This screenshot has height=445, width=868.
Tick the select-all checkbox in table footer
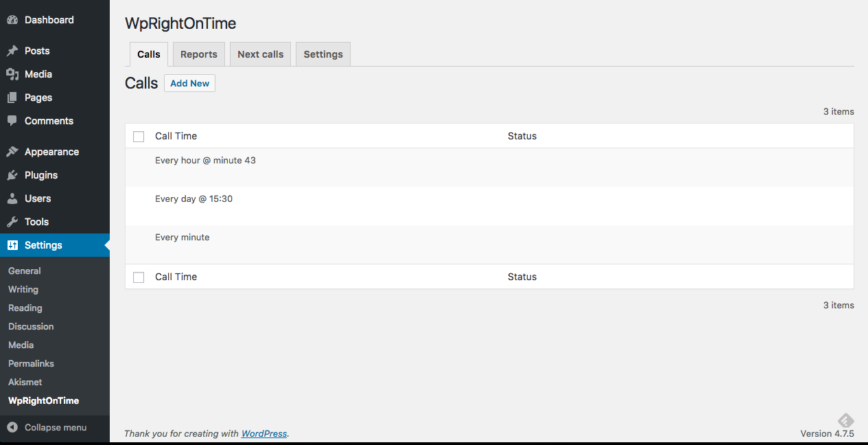coord(139,277)
